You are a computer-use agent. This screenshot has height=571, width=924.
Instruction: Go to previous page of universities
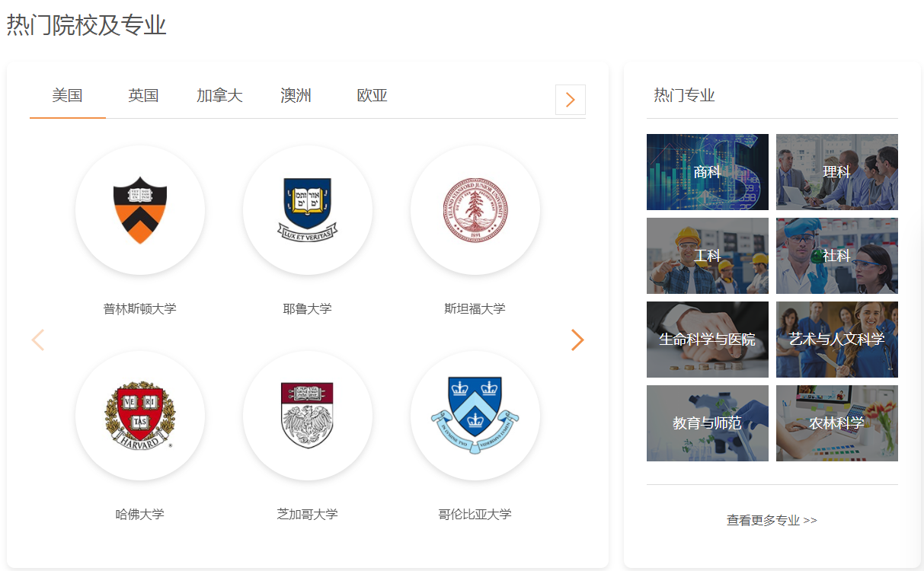(38, 340)
